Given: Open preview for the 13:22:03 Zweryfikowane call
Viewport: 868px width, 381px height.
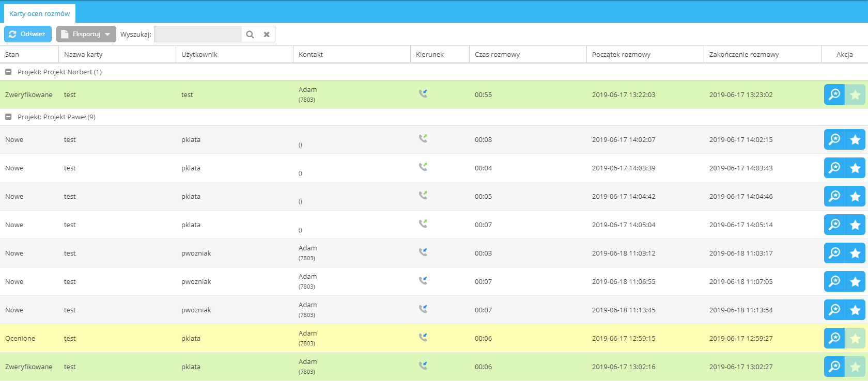Looking at the screenshot, I should click(834, 94).
